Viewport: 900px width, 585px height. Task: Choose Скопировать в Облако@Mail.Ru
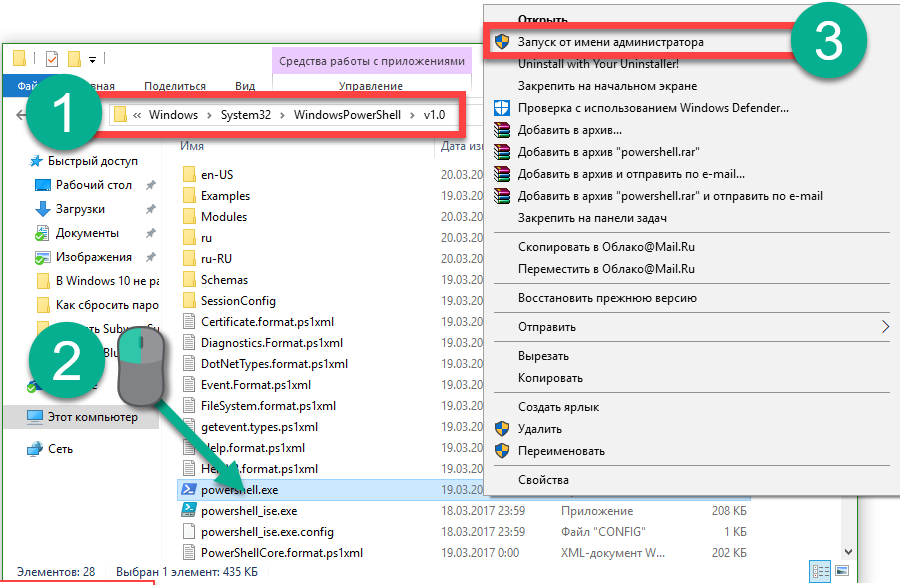point(606,247)
